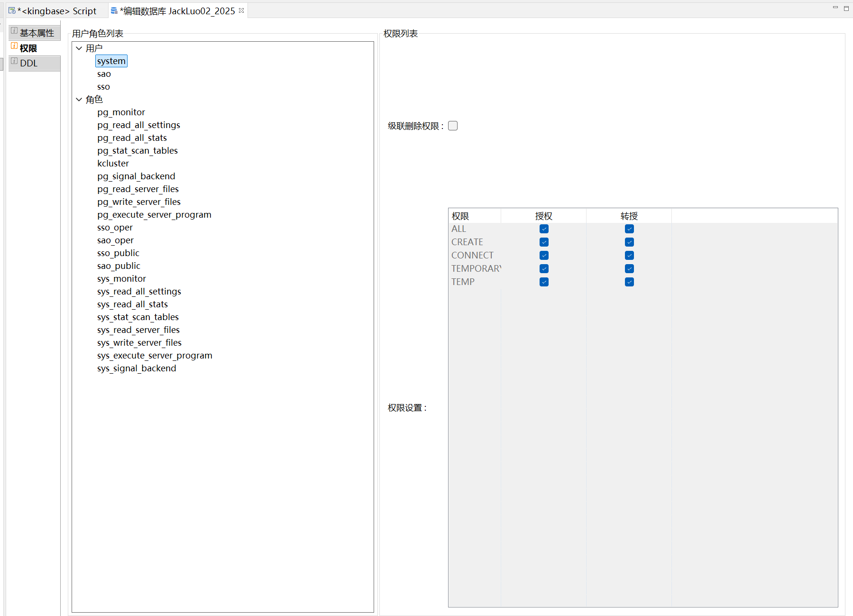853x616 pixels.
Task: Minimize the editor panel
Action: click(835, 8)
